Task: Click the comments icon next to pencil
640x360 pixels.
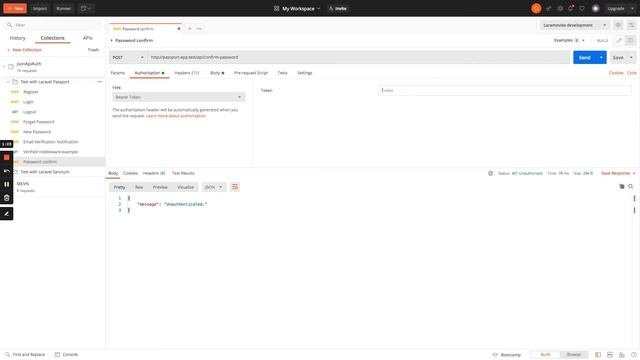Action: tap(630, 40)
